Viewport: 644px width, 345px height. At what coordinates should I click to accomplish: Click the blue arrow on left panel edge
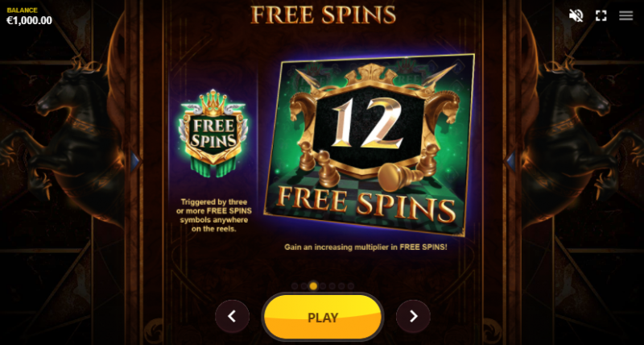click(135, 161)
